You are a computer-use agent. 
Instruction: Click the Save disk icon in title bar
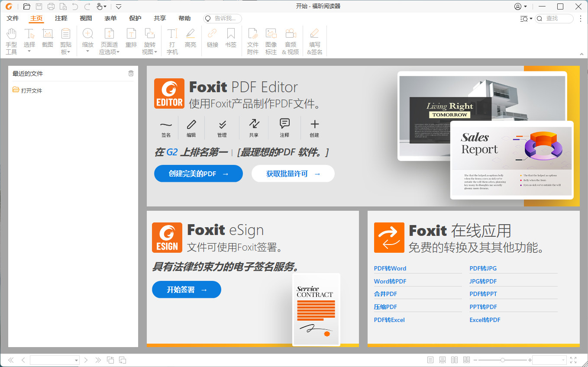pos(39,6)
